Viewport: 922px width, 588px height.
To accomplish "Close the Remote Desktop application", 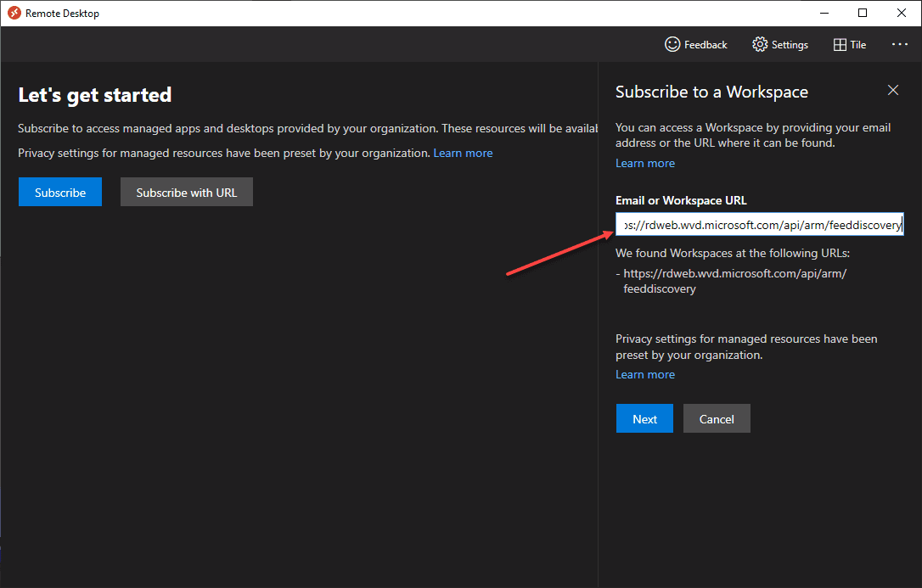I will [901, 13].
